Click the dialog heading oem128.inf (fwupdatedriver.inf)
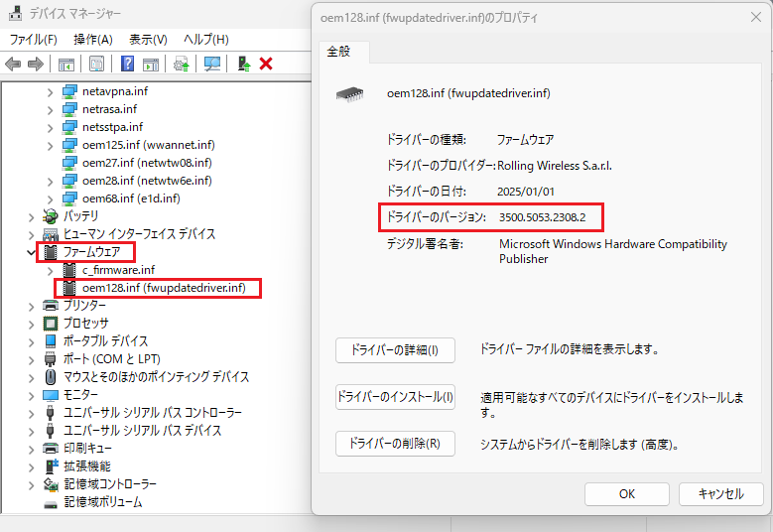This screenshot has height=532, width=773. coord(468,93)
